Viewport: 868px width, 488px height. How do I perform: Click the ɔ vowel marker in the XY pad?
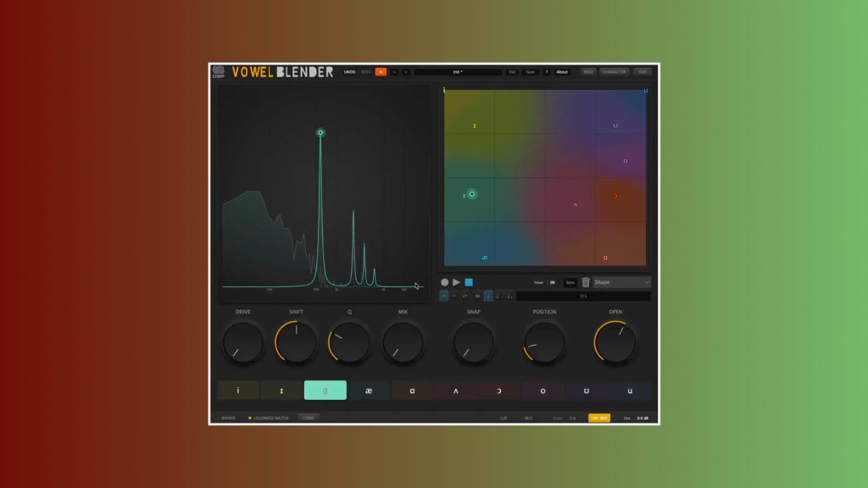(x=615, y=197)
